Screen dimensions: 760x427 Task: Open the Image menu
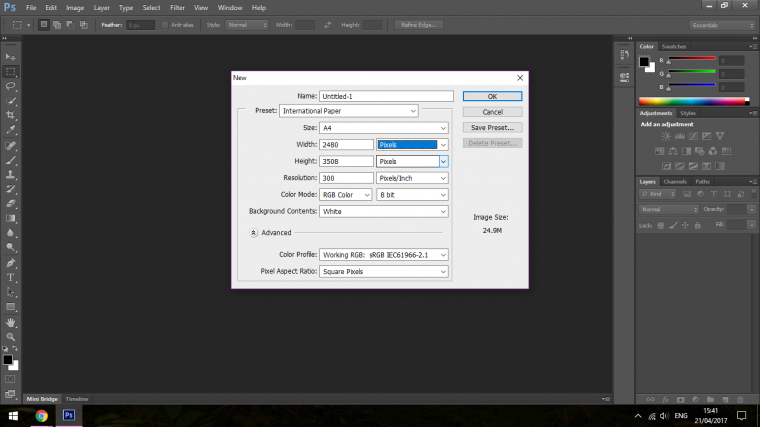coord(75,8)
